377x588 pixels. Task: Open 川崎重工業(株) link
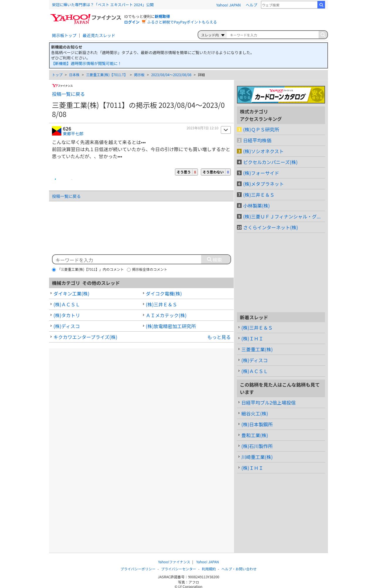(257, 457)
